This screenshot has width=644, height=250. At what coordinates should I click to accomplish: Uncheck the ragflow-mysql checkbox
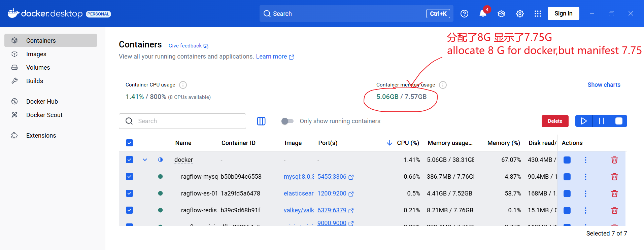129,177
